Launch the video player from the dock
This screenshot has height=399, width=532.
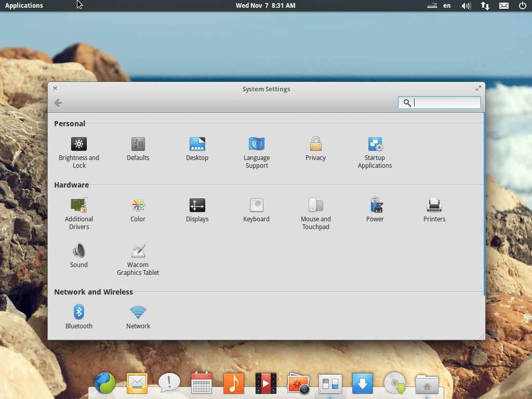click(x=266, y=383)
